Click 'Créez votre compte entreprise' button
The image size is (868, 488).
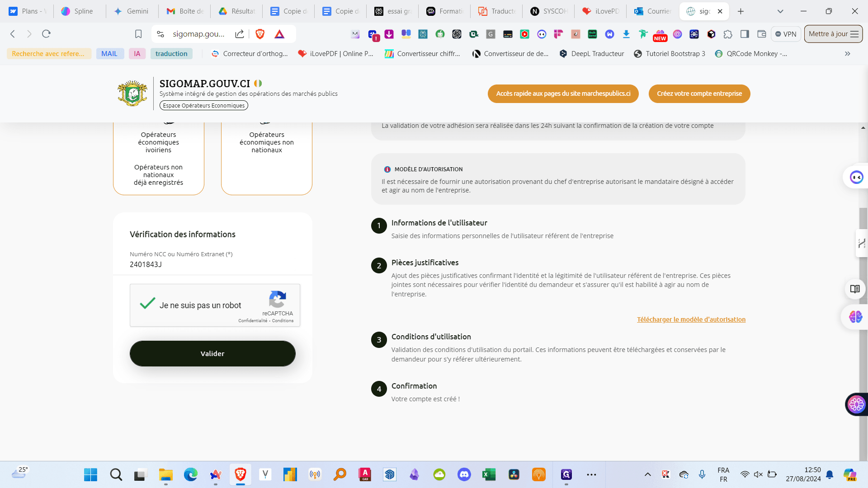point(699,94)
